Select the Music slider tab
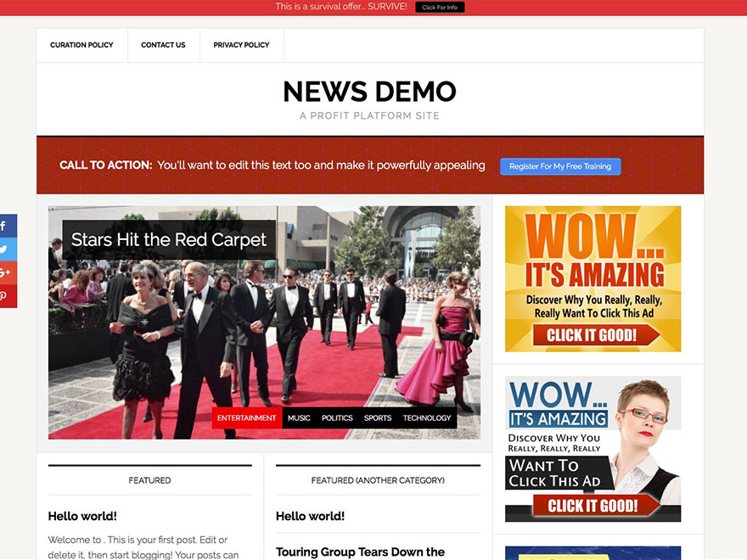The height and width of the screenshot is (560, 747). point(299,417)
